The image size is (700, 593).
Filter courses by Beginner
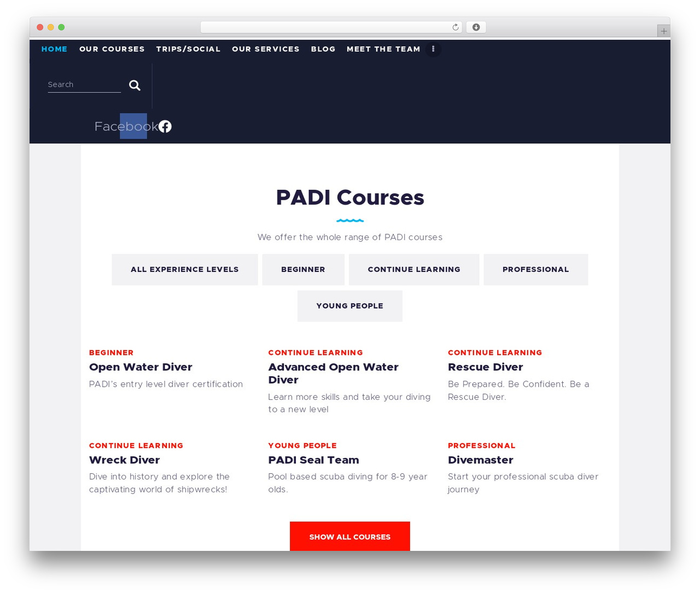tap(304, 270)
